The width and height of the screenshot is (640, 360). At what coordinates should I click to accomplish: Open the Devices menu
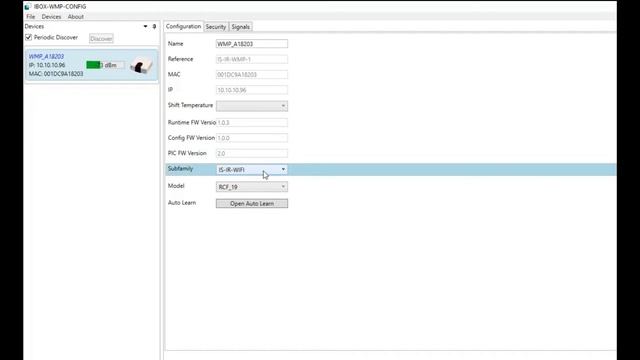point(51,17)
